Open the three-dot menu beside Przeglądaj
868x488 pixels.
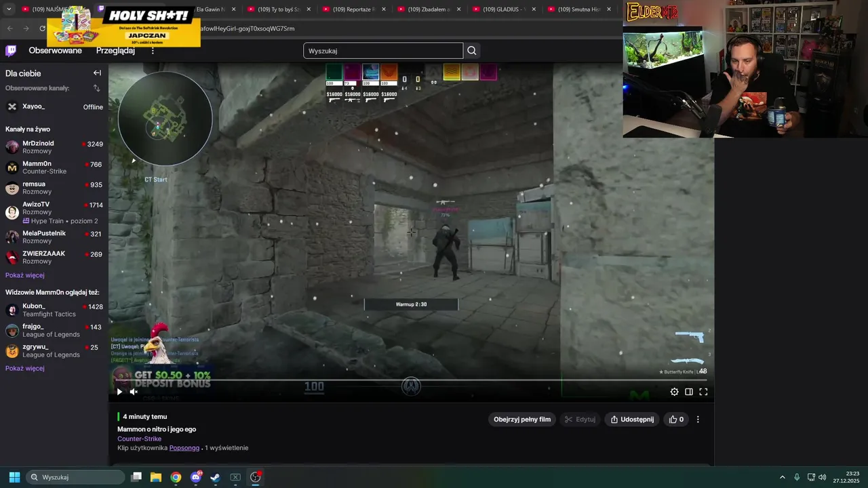pyautogui.click(x=153, y=51)
